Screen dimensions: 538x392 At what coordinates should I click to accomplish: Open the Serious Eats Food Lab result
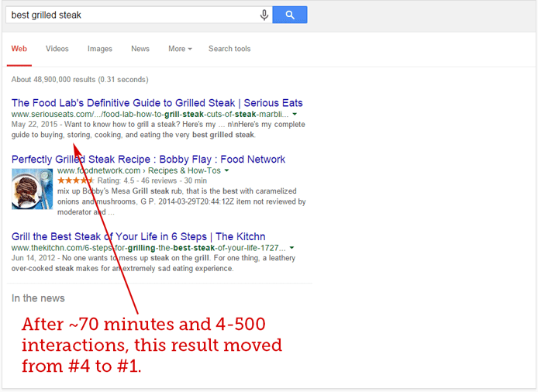157,103
